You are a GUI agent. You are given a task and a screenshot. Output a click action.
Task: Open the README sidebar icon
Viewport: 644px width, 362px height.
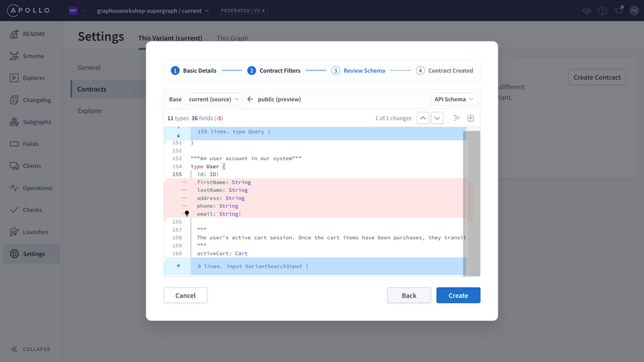(x=14, y=34)
